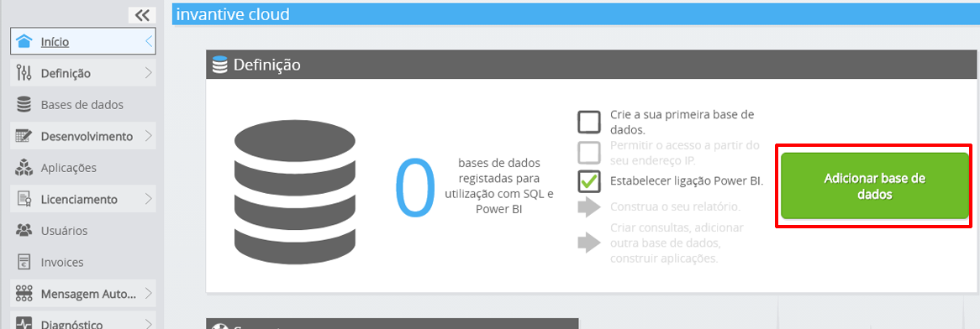The image size is (980, 329).
Task: Click the Licenciamento certificate icon
Action: [x=24, y=199]
